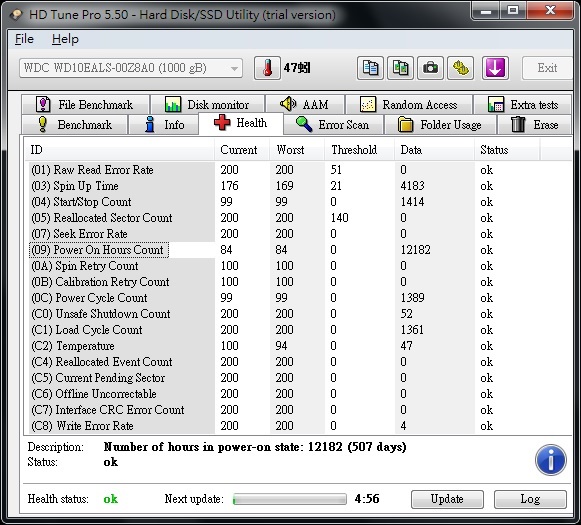The width and height of the screenshot is (581, 525).
Task: Click the Status column header
Action: 507,150
